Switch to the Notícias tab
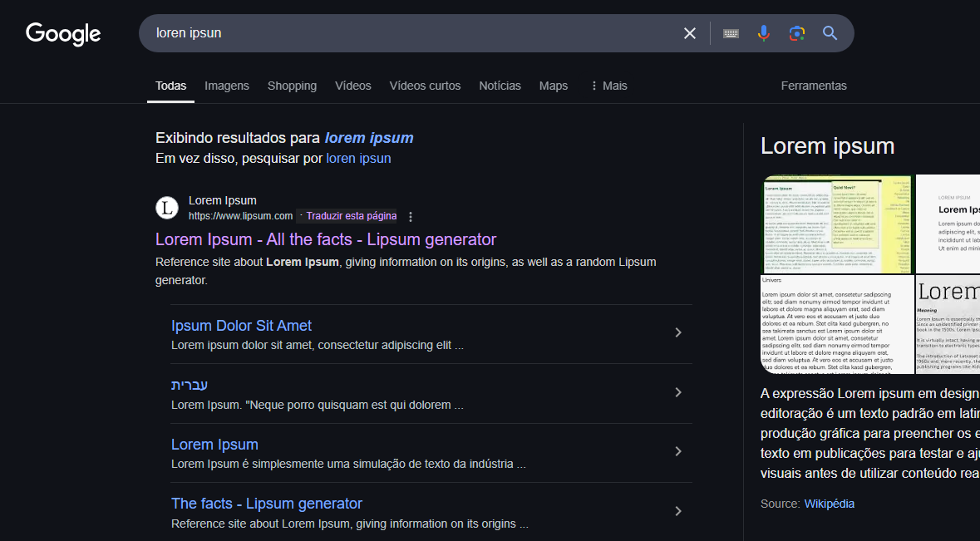The image size is (980, 541). click(x=500, y=86)
